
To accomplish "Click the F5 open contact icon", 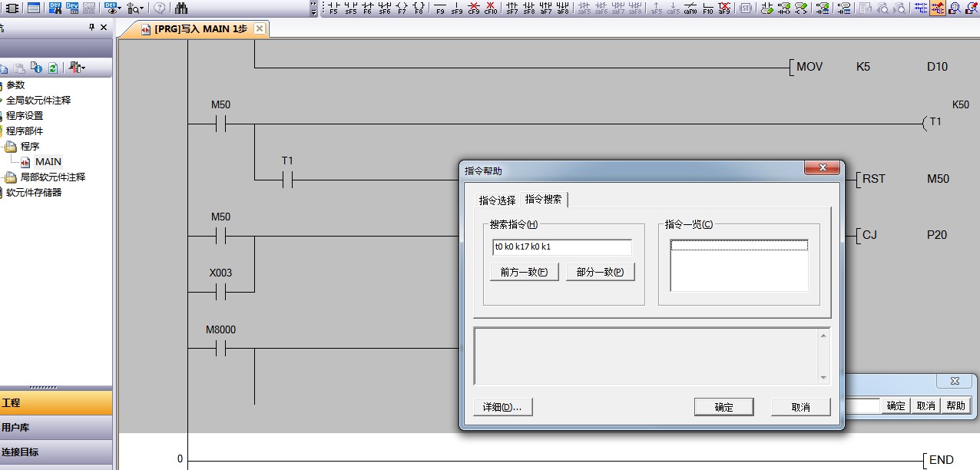I will [x=333, y=8].
